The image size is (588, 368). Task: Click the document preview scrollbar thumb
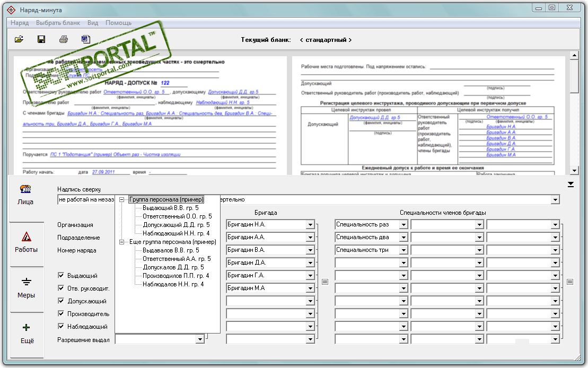pos(574,76)
